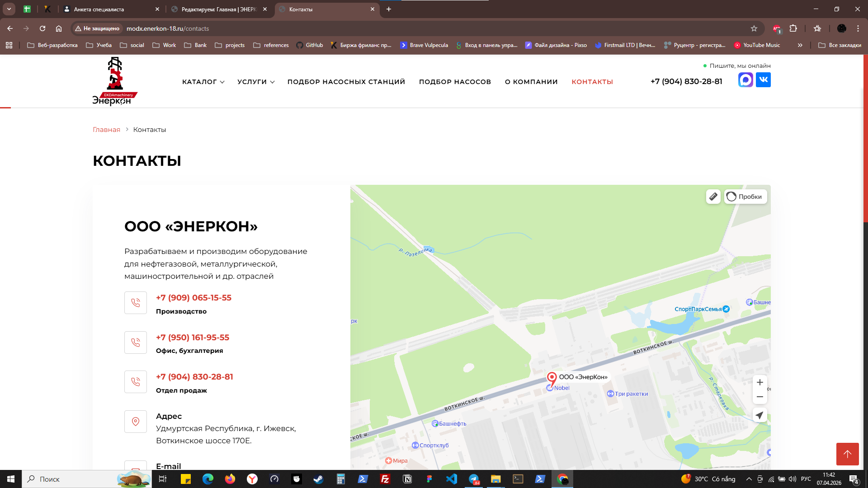The width and height of the screenshot is (868, 488).
Task: Open the Max messenger icon in header
Action: pyautogui.click(x=745, y=80)
